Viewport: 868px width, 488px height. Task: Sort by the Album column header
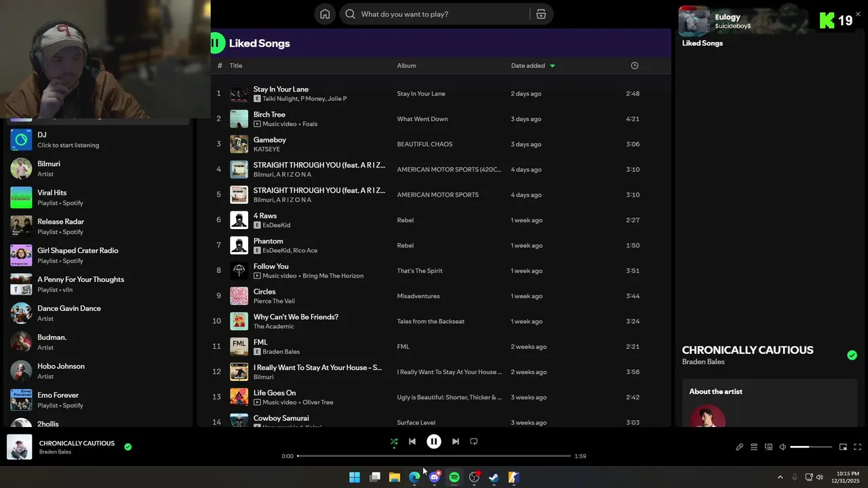(406, 66)
